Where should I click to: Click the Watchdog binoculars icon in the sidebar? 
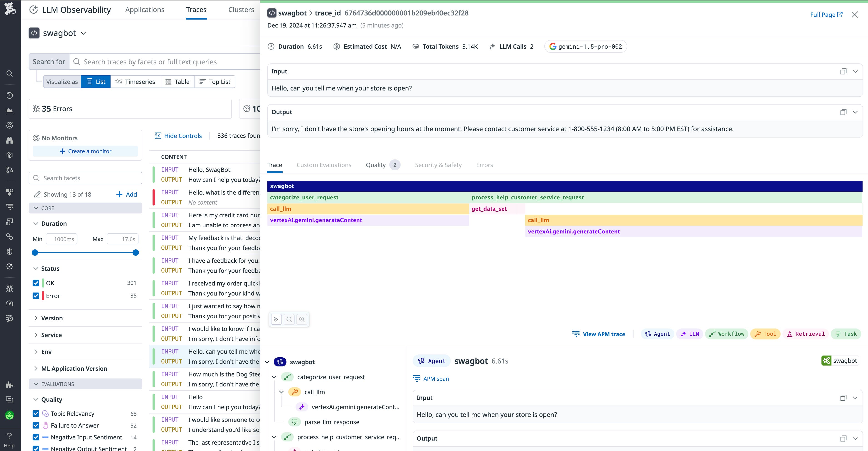(10, 140)
